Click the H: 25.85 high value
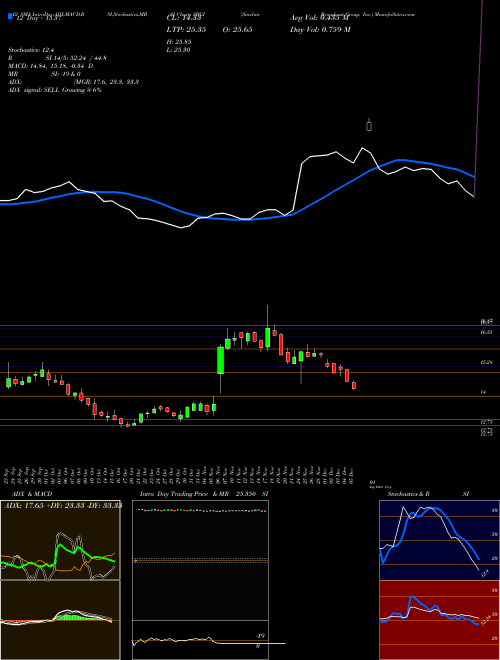 pyautogui.click(x=179, y=42)
